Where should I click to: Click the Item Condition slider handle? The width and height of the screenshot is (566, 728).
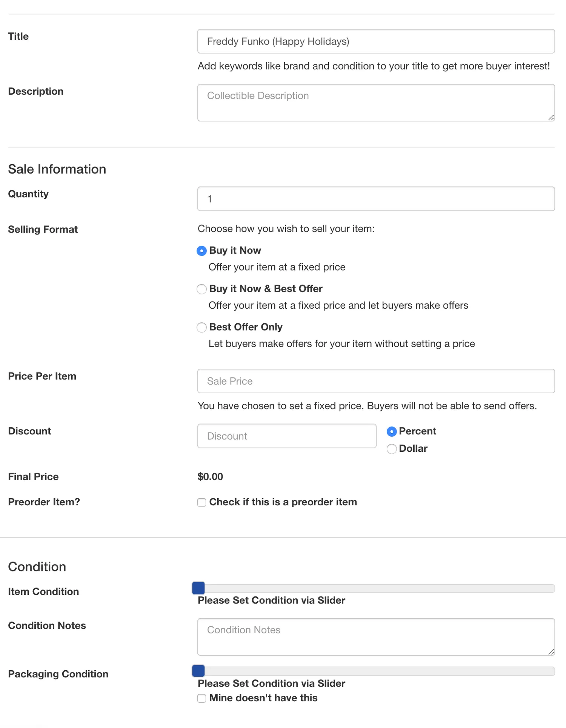(x=198, y=588)
